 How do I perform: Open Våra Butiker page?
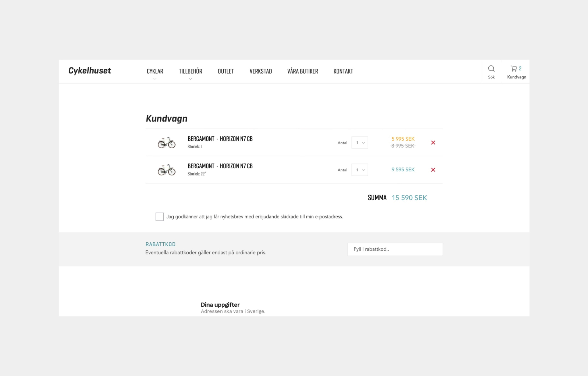click(x=303, y=71)
